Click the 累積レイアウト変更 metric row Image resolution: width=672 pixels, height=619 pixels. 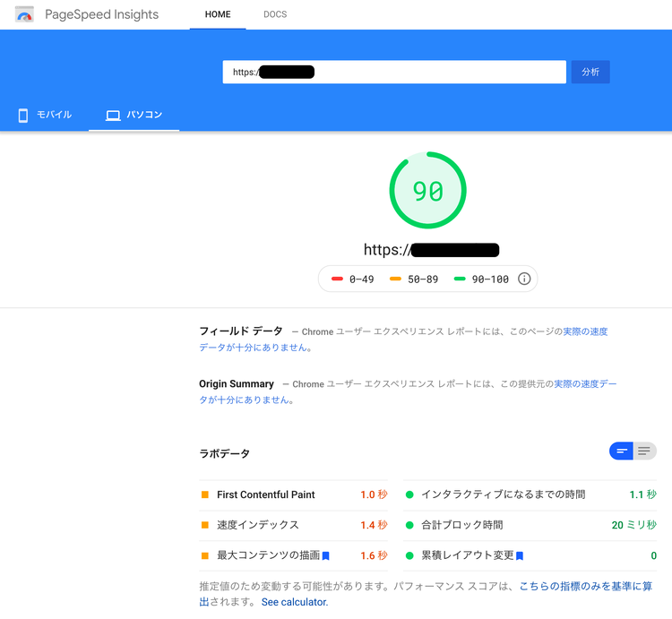(530, 555)
